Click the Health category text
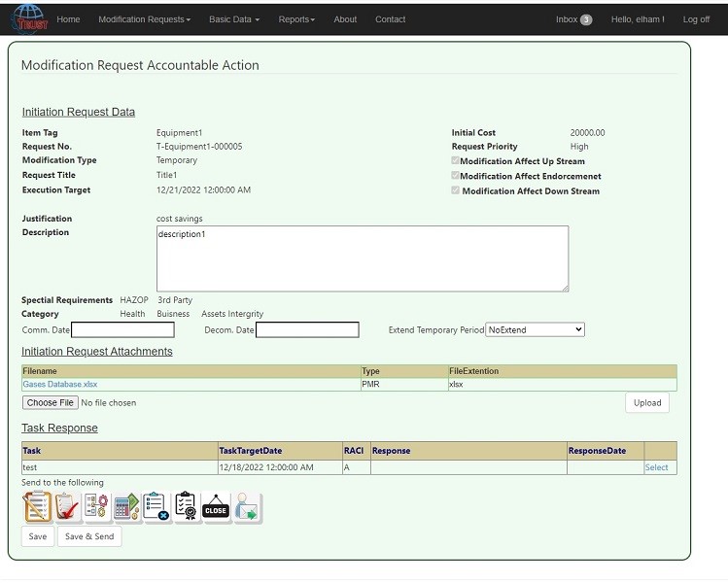728x583 pixels. click(132, 314)
